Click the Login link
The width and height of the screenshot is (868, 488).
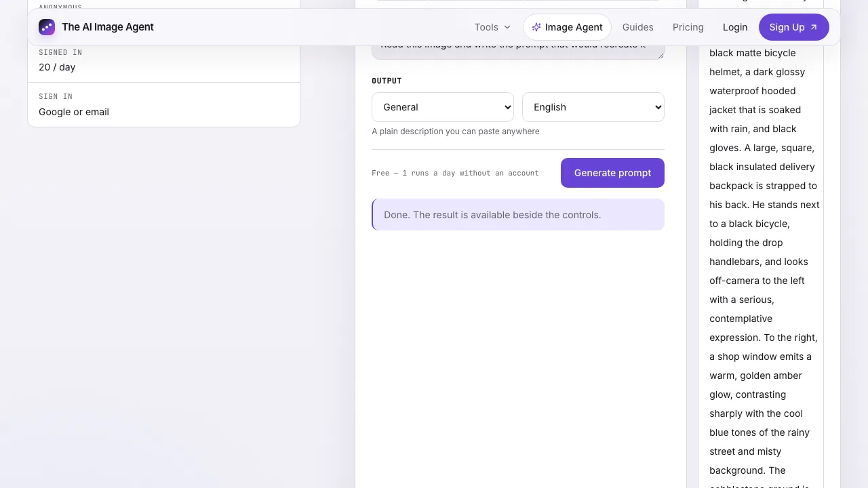pyautogui.click(x=735, y=27)
